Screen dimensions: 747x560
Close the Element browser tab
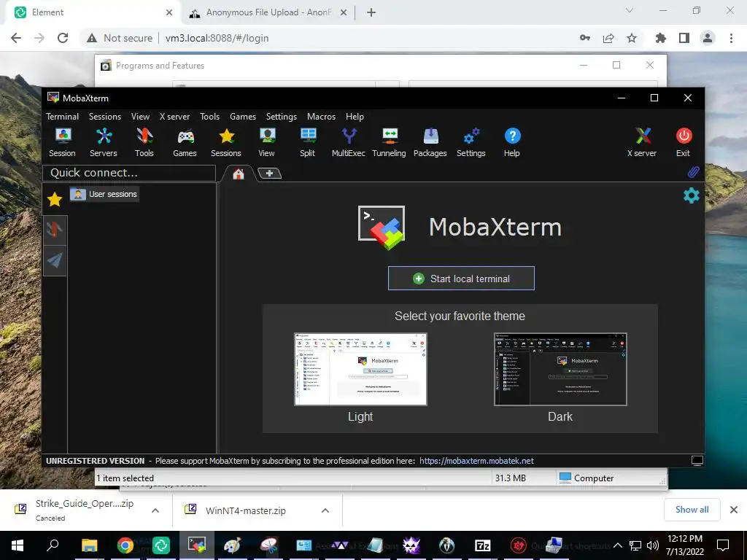point(169,12)
